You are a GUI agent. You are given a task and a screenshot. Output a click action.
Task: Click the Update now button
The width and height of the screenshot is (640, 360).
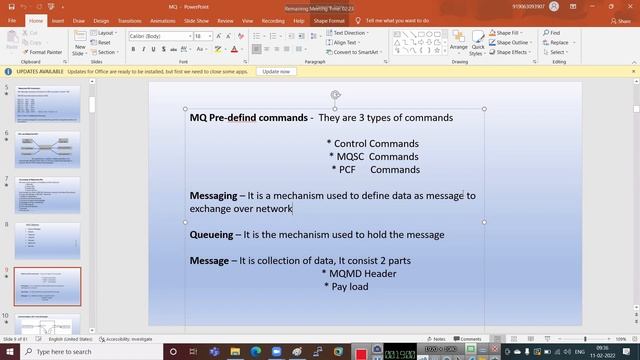point(276,71)
